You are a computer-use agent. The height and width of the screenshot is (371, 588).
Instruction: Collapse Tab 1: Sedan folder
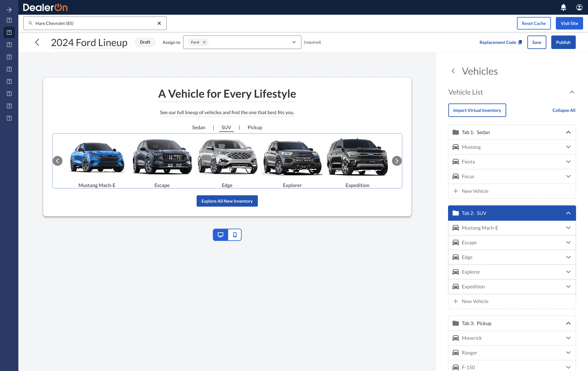(568, 132)
